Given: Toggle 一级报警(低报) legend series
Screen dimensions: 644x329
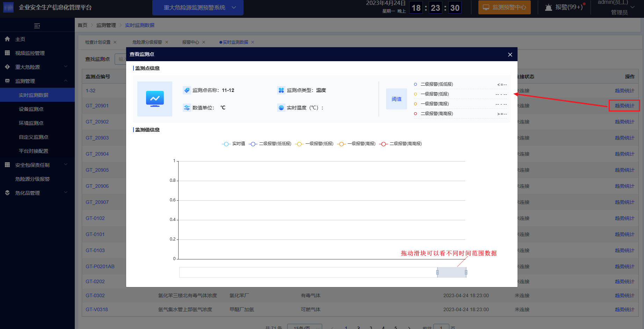Looking at the screenshot, I should click(x=314, y=144).
